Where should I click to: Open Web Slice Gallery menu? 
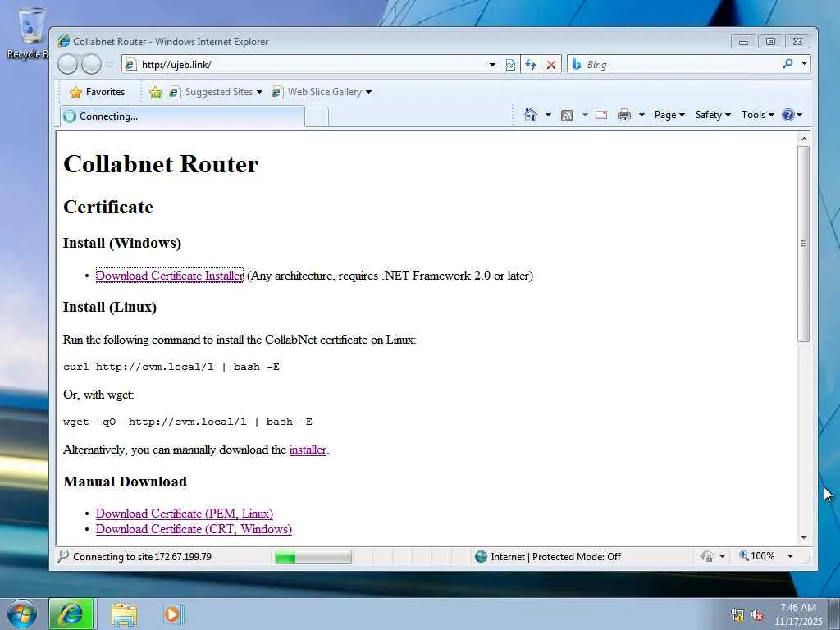tap(322, 92)
